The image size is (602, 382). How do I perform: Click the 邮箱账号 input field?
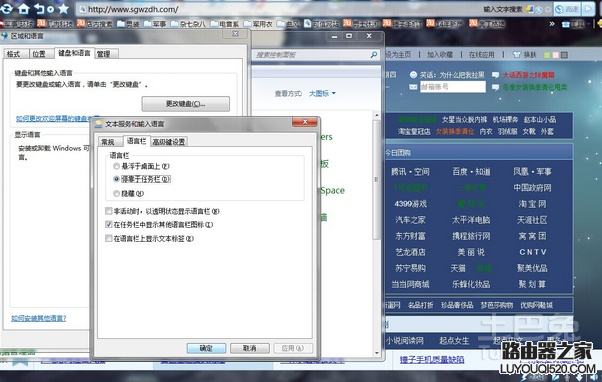(453, 87)
